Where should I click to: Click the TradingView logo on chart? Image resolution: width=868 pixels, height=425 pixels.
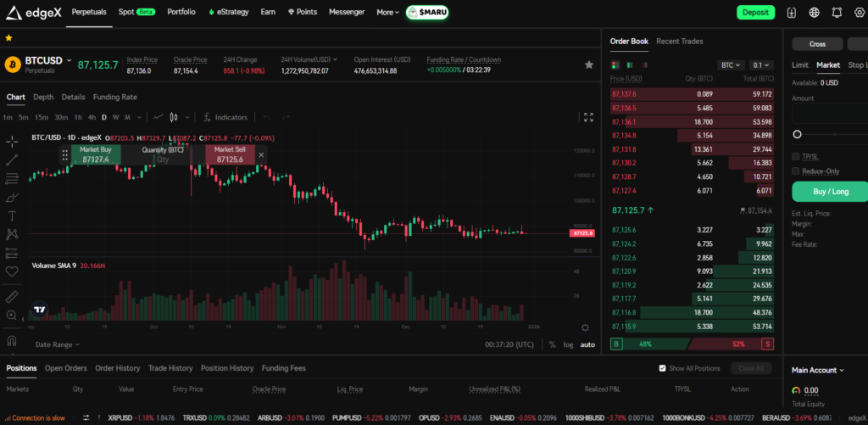coord(39,310)
